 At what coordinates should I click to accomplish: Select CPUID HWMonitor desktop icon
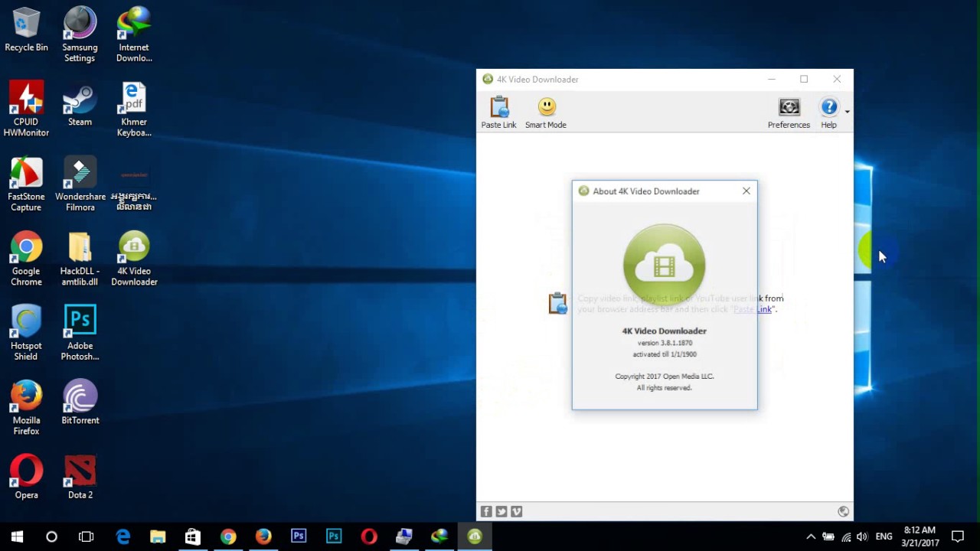click(x=26, y=109)
